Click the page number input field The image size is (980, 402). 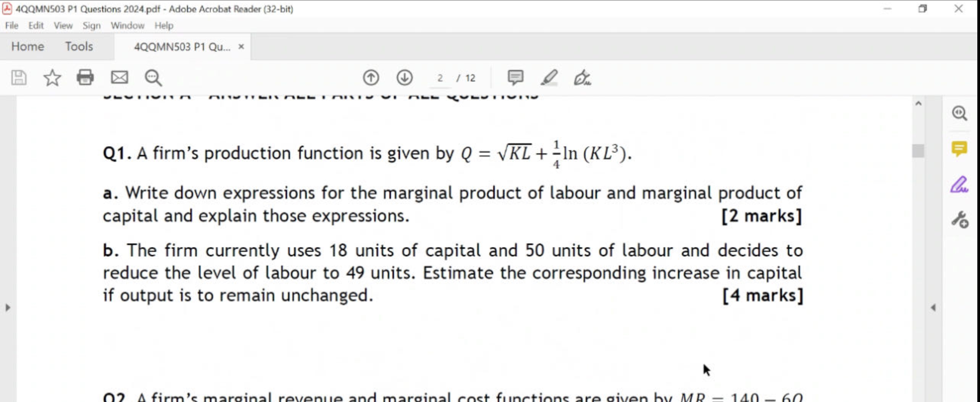(x=440, y=78)
